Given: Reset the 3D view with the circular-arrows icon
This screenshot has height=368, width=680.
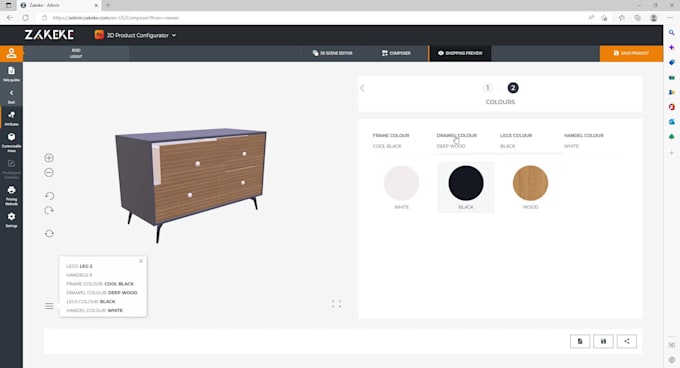Looking at the screenshot, I should click(49, 234).
